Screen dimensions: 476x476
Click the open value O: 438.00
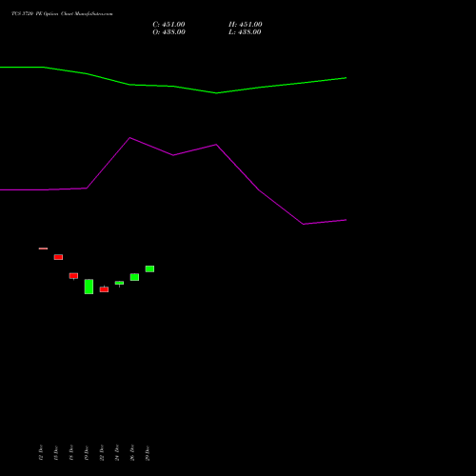coord(169,32)
